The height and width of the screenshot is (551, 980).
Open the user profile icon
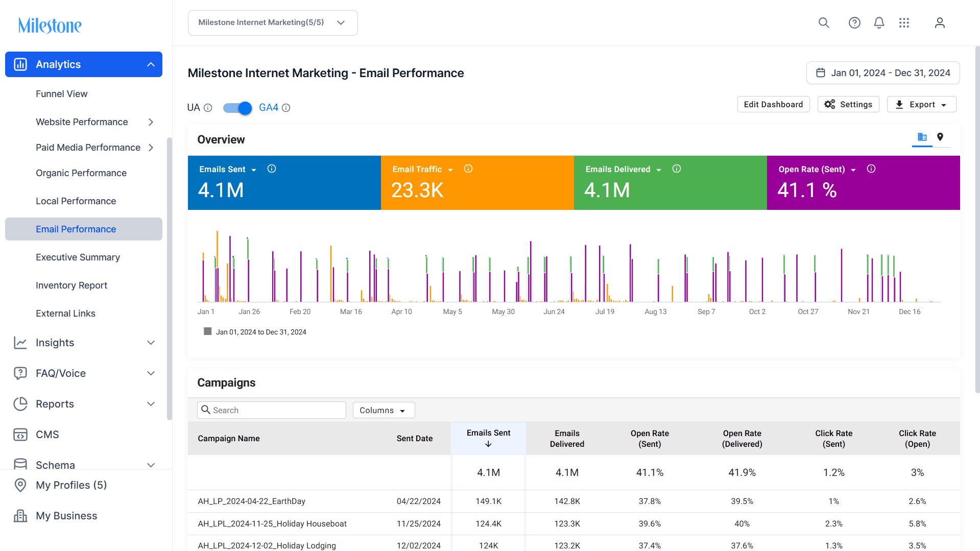click(940, 22)
